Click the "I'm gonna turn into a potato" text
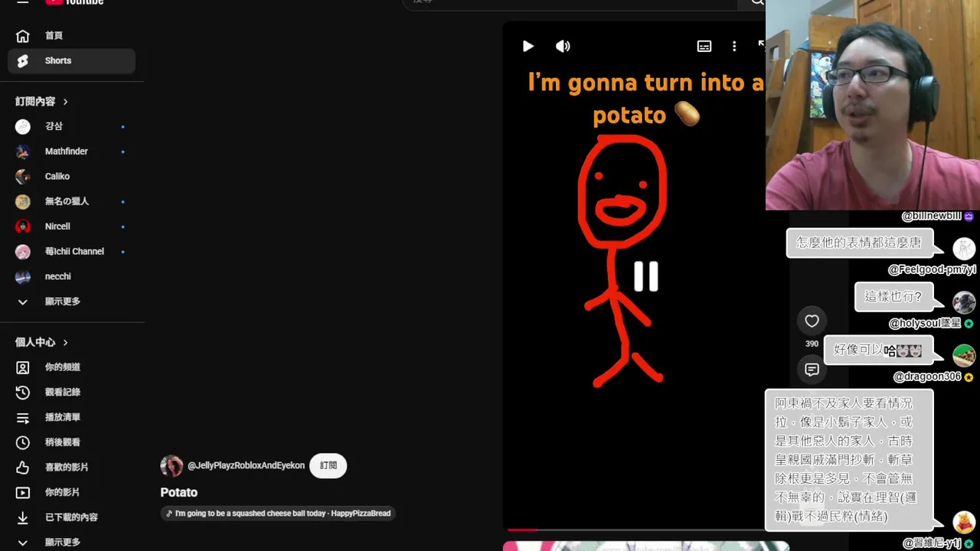This screenshot has width=980, height=551. tap(645, 98)
